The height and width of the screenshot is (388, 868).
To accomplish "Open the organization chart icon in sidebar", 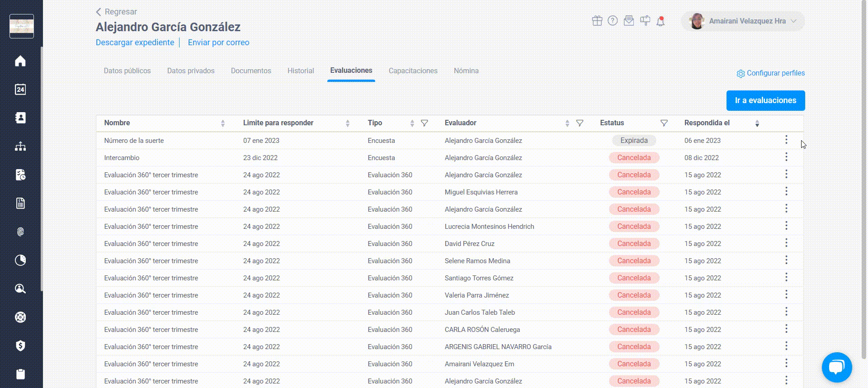I will [20, 147].
